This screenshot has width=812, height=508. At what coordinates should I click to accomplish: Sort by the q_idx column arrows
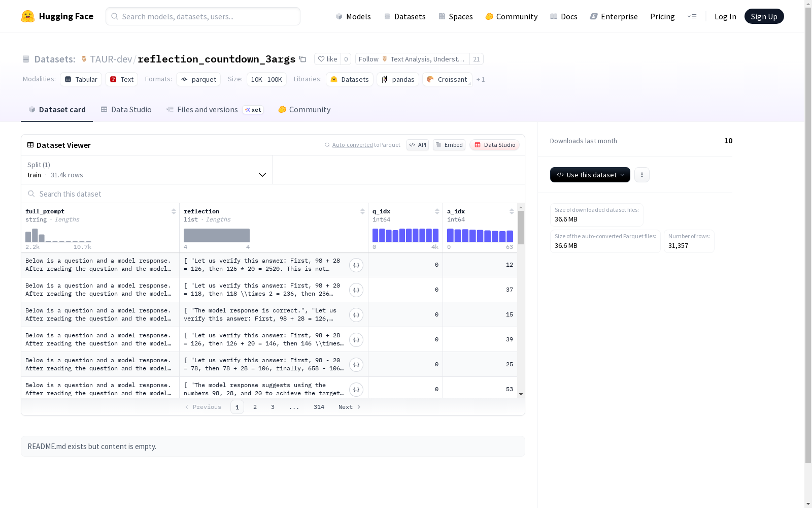click(x=437, y=211)
